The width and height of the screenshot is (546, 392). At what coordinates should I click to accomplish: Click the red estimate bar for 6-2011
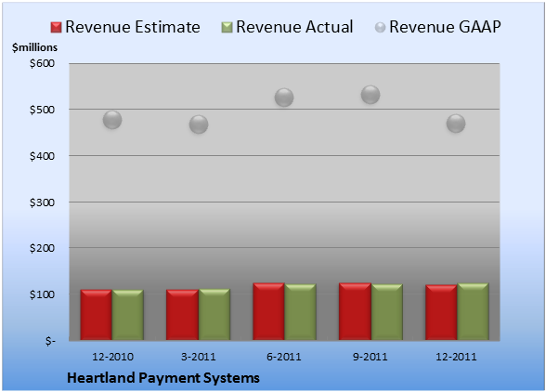pyautogui.click(x=268, y=311)
